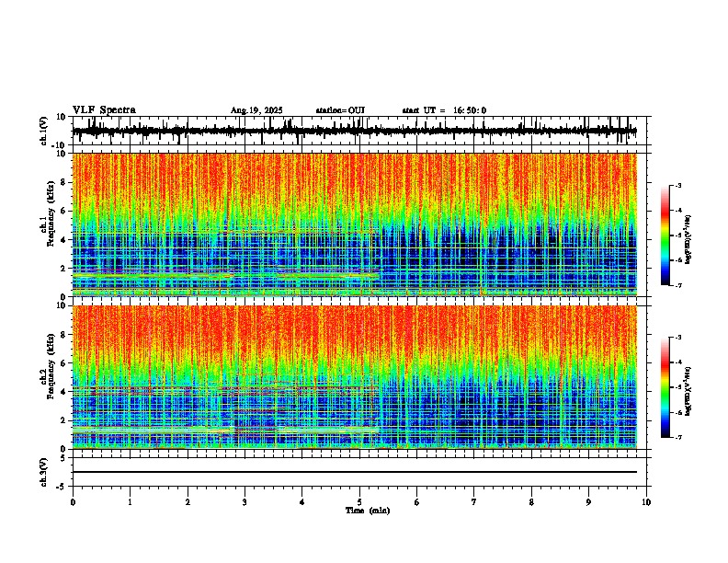Click the time axis tick label "7"
The image size is (728, 563).
point(474,502)
